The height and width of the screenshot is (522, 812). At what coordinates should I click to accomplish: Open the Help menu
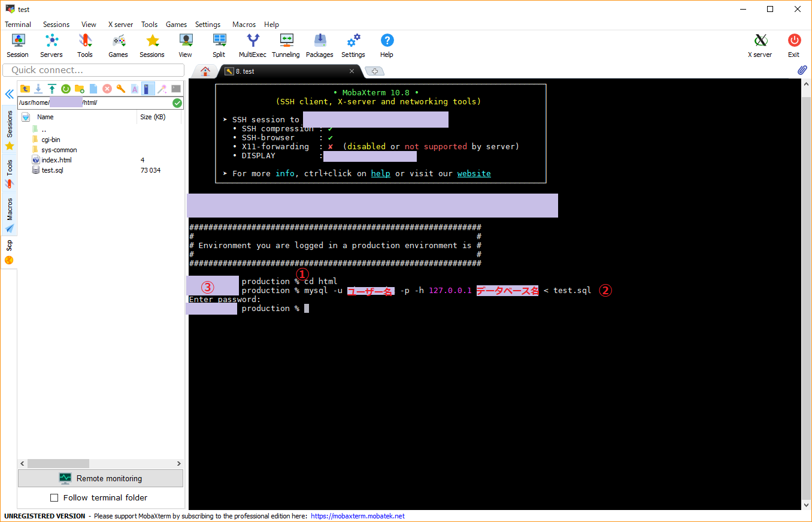[x=271, y=25]
